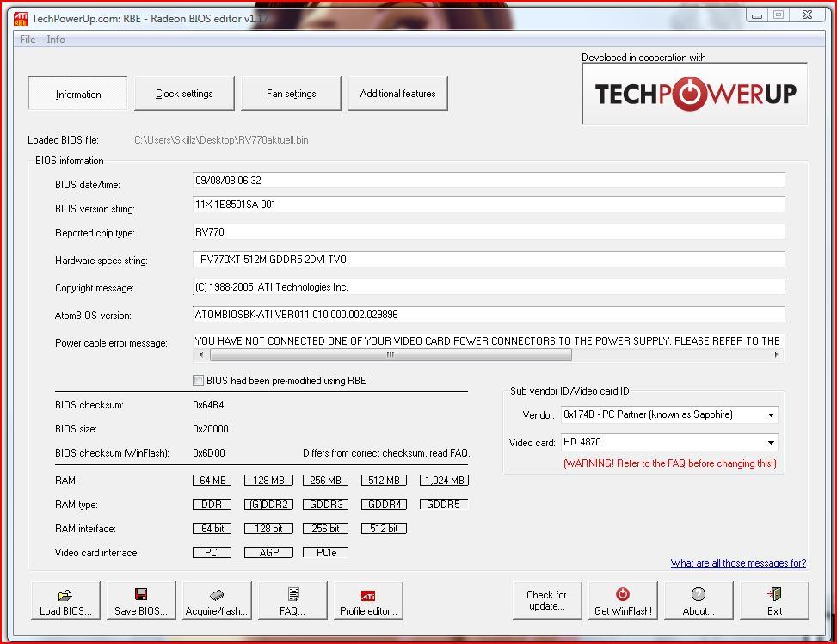This screenshot has height=644, width=837.
Task: Click the BIOS version string field
Action: pos(489,205)
